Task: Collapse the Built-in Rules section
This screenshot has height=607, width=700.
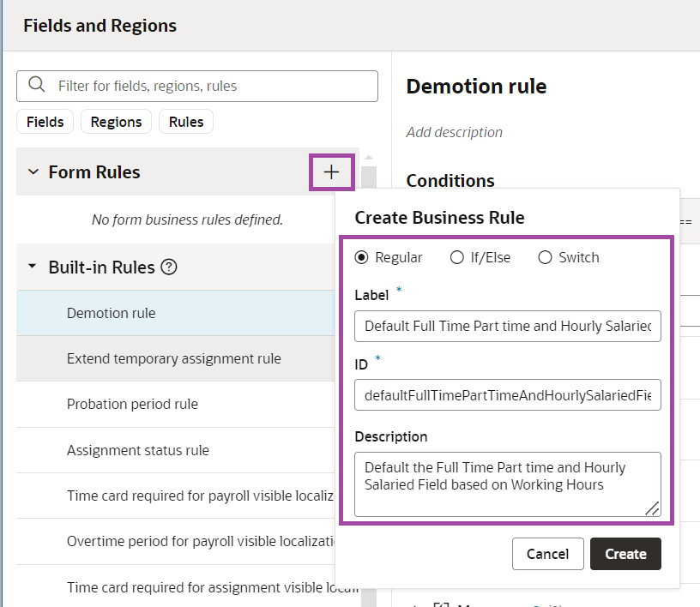Action: click(33, 267)
